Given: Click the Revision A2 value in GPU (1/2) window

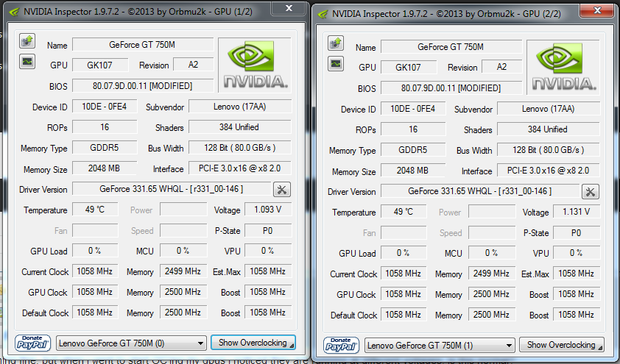Looking at the screenshot, I should coord(194,65).
